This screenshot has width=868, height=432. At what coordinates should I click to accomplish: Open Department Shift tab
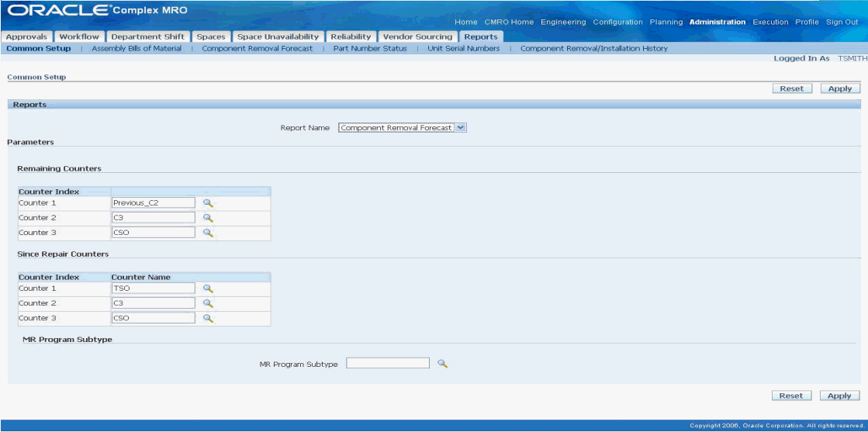click(x=148, y=36)
